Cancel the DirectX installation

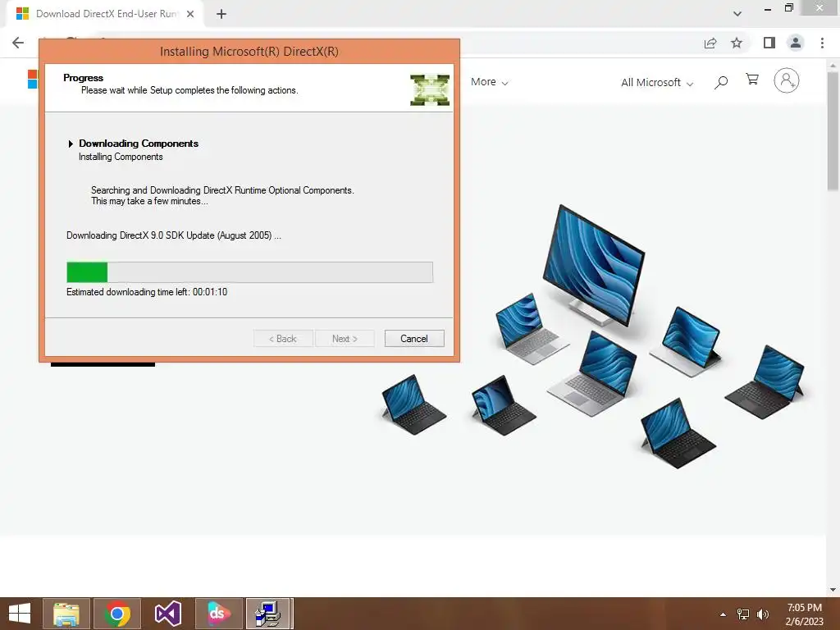(414, 339)
